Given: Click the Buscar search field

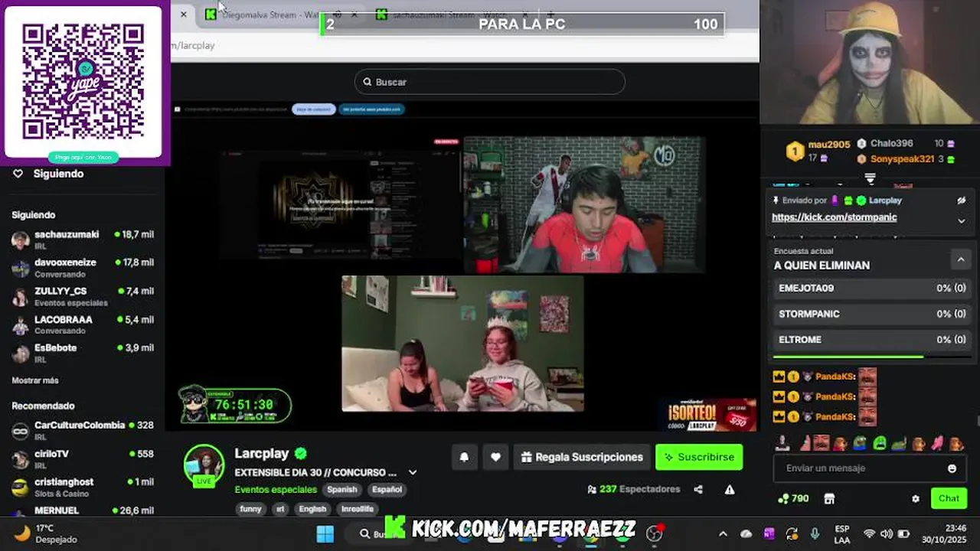Looking at the screenshot, I should point(490,82).
